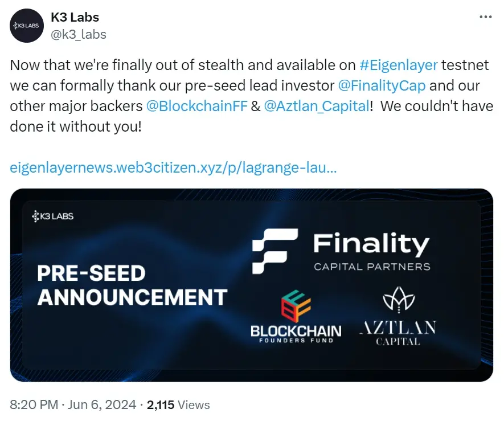Go to the @Aztlan_Capital mention
Screen dimensions: 504x421
317,107
